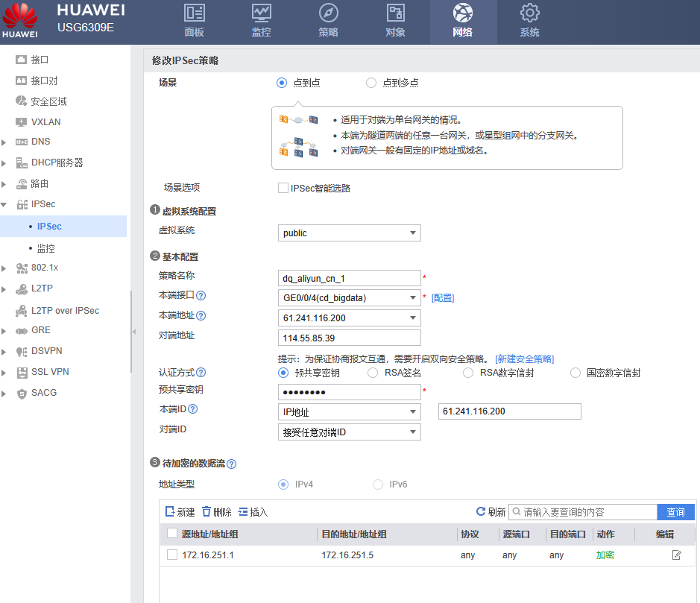700x603 pixels.
Task: Click the help icon beside 本端接口
Action: (x=201, y=296)
